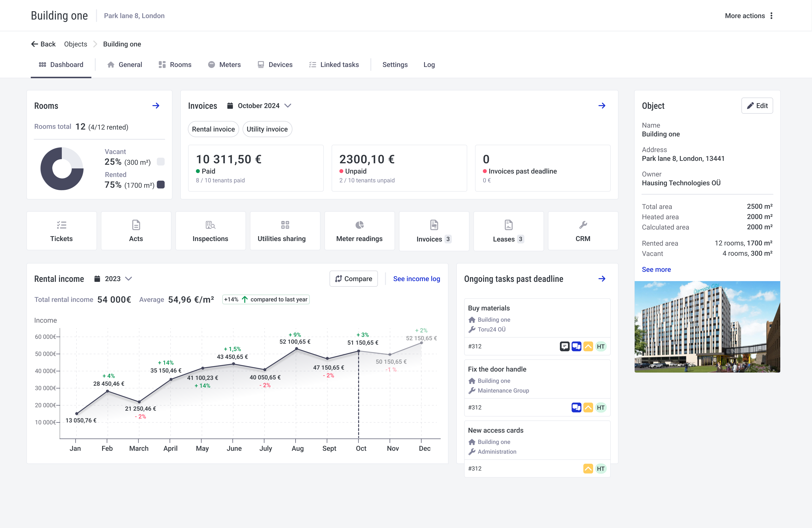Open the Linked tasks tab
The image size is (812, 528).
pos(334,65)
